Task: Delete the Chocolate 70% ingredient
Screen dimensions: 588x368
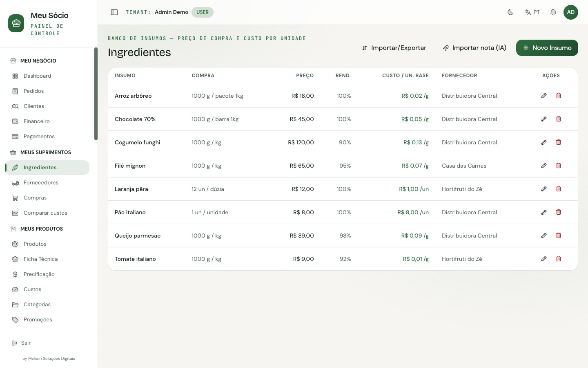Action: pos(559,119)
